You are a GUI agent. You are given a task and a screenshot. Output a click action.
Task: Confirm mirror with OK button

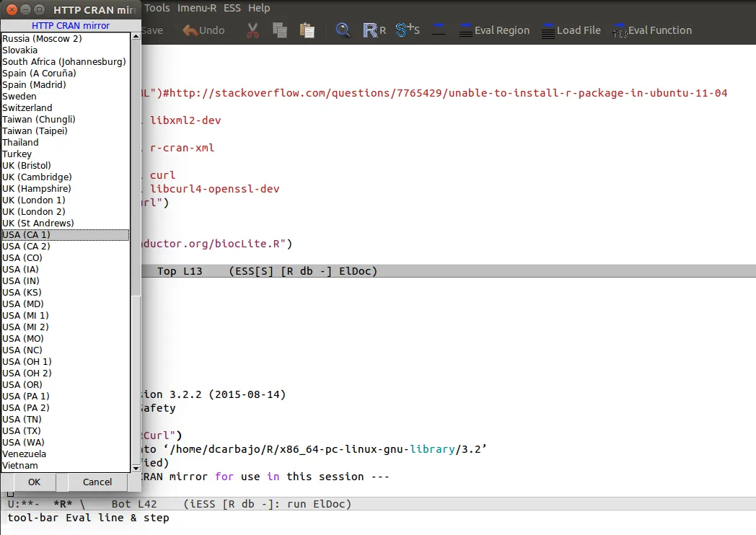(34, 482)
